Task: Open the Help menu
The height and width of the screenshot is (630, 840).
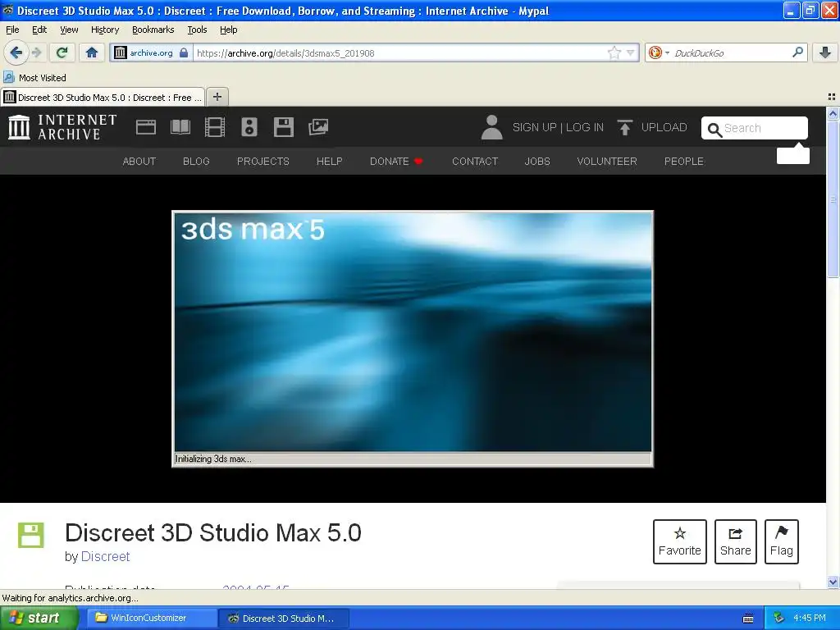Action: click(228, 30)
